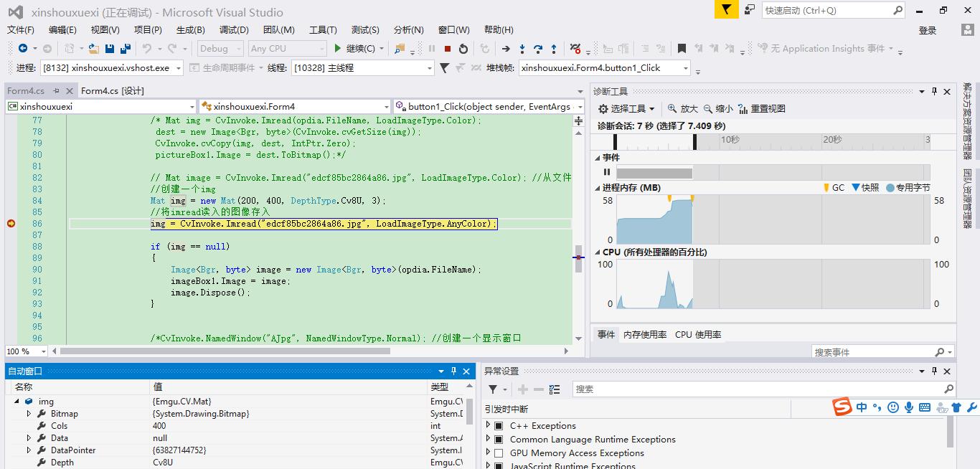
Task: Expand Common Language Runtime Exceptions node
Action: pyautogui.click(x=489, y=440)
